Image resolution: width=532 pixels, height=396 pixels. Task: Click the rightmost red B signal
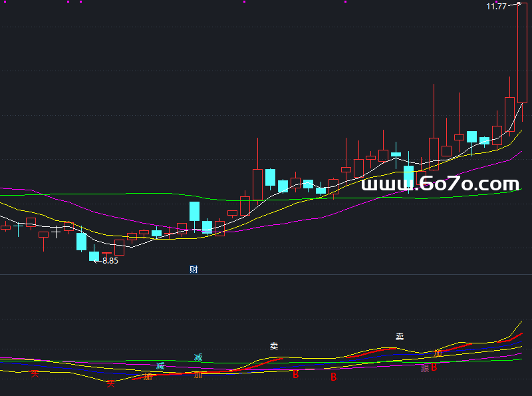[x=434, y=367]
